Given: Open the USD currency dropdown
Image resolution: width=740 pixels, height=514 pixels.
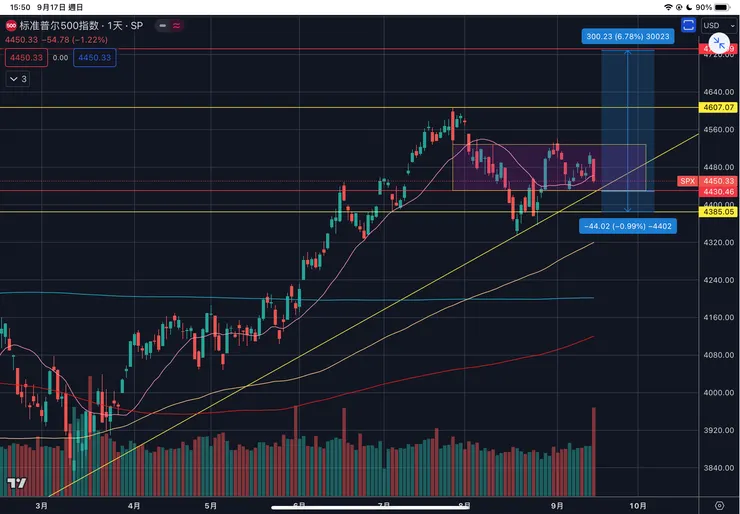Looking at the screenshot, I should coord(718,25).
